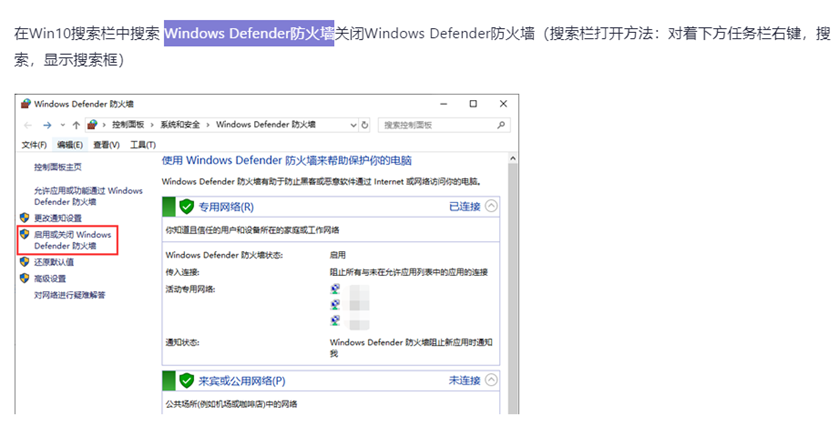839x447 pixels.
Task: Click the 专用网络(R) section header
Action: click(331, 207)
